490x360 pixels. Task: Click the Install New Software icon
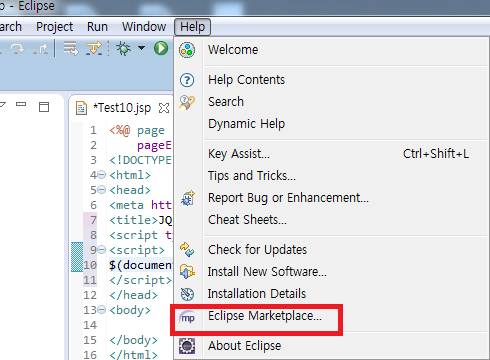[187, 272]
